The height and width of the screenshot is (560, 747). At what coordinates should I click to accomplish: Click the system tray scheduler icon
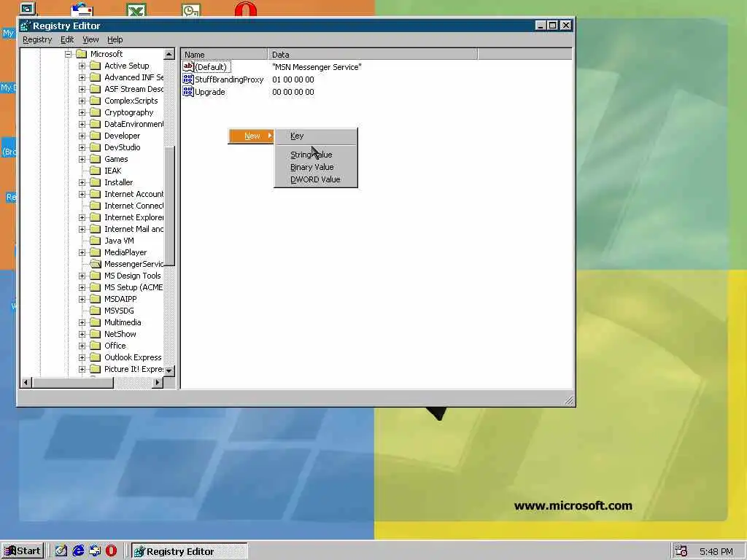click(681, 551)
